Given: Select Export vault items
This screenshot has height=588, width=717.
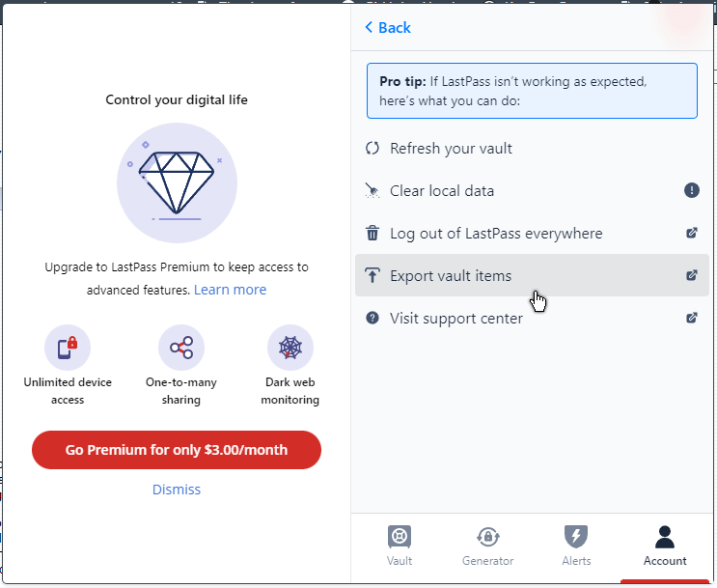Looking at the screenshot, I should [532, 275].
